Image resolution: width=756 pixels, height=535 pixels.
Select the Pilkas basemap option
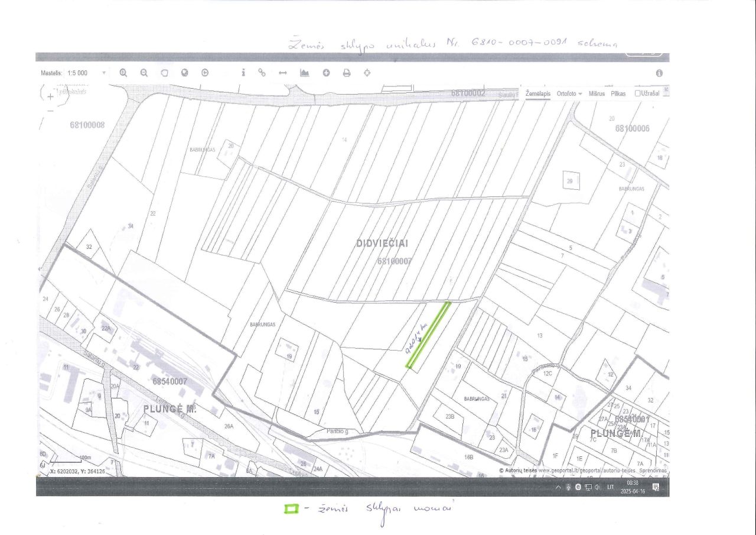tap(618, 93)
